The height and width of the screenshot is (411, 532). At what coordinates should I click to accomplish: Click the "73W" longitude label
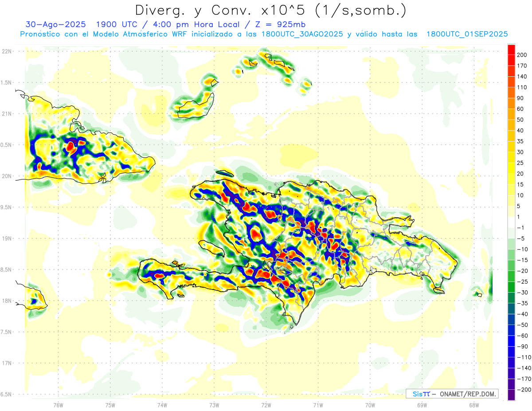(x=214, y=405)
